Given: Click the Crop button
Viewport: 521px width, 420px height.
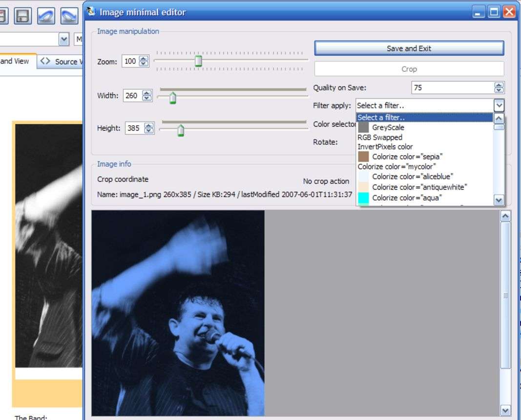Looking at the screenshot, I should click(x=409, y=69).
